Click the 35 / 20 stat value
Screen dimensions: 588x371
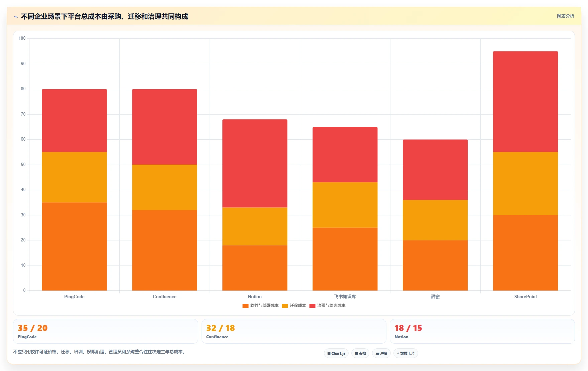[x=32, y=328]
